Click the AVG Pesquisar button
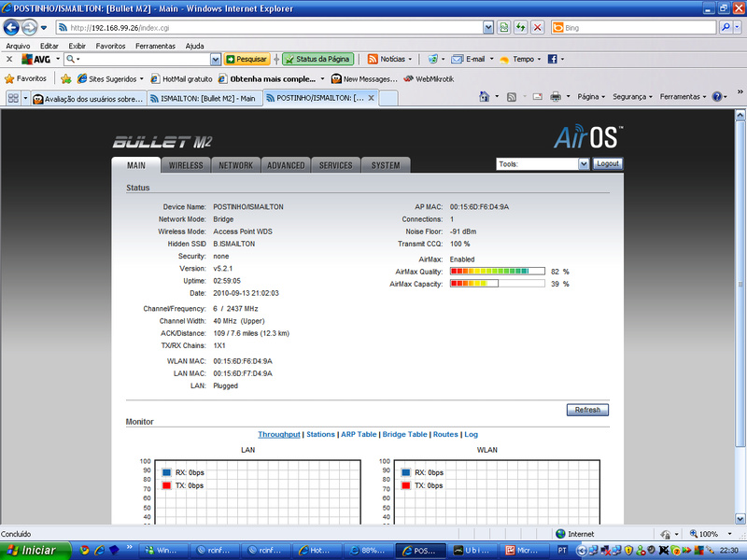Viewport: 747px width, 560px height. (247, 59)
